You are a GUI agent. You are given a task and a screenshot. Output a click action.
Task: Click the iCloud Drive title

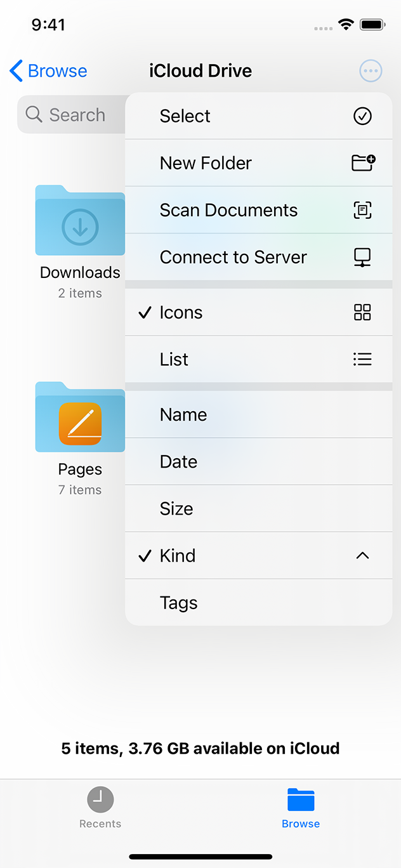pyautogui.click(x=201, y=70)
